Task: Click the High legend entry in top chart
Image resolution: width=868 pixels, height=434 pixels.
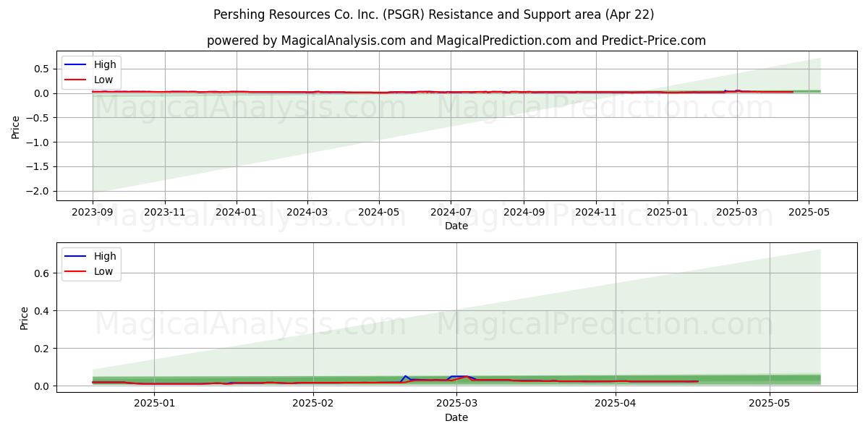Action: 91,65
